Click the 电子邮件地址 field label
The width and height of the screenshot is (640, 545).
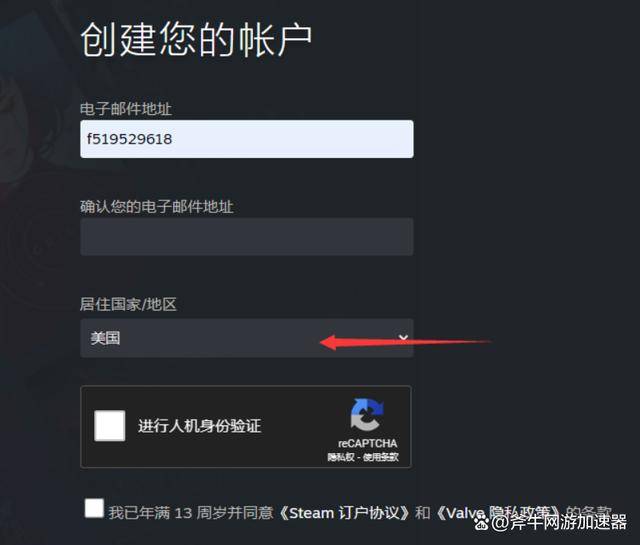126,109
